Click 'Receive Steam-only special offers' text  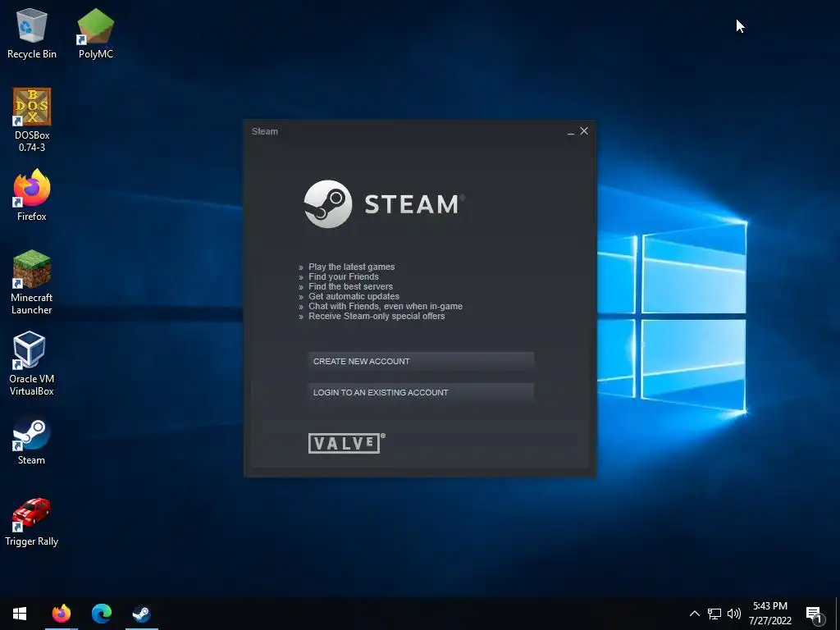377,316
